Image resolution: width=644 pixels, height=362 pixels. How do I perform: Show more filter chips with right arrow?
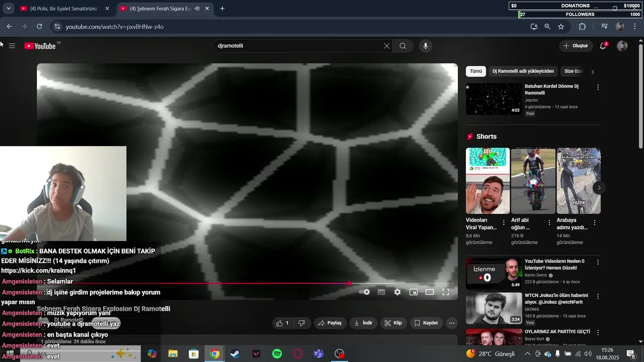[593, 72]
